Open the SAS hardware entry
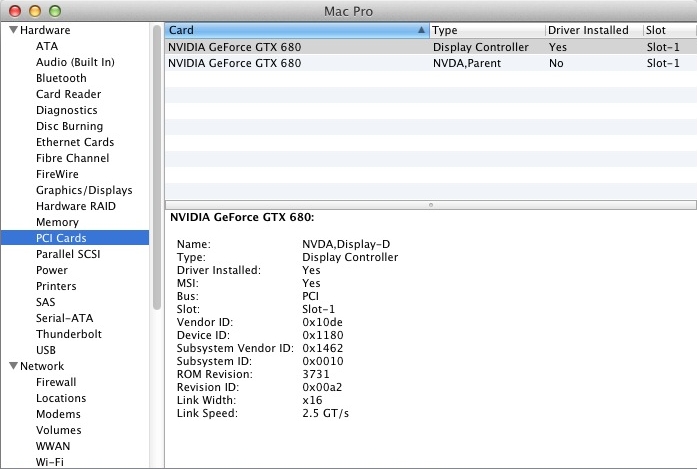Screen dimensions: 697x469 (46, 302)
